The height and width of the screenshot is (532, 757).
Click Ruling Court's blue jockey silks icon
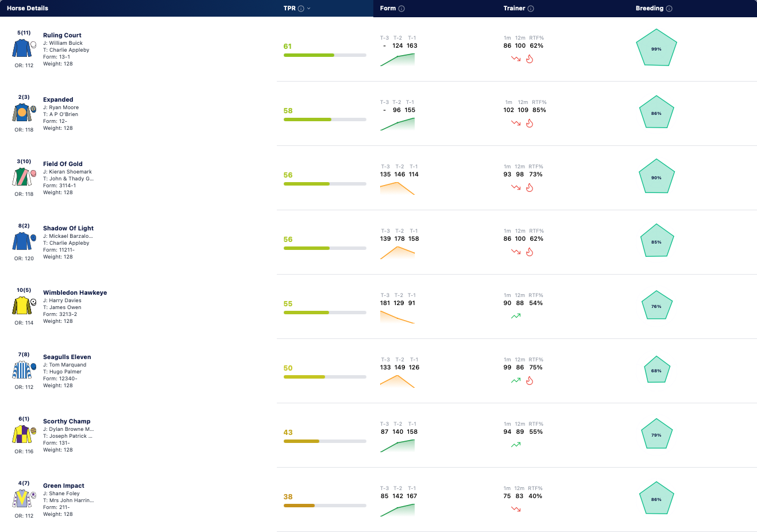pyautogui.click(x=22, y=48)
